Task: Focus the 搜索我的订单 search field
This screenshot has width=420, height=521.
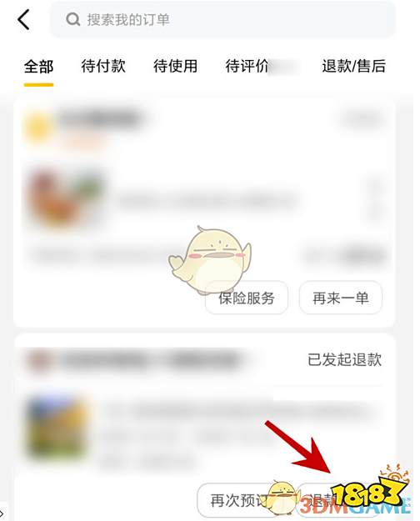Action: (x=222, y=20)
